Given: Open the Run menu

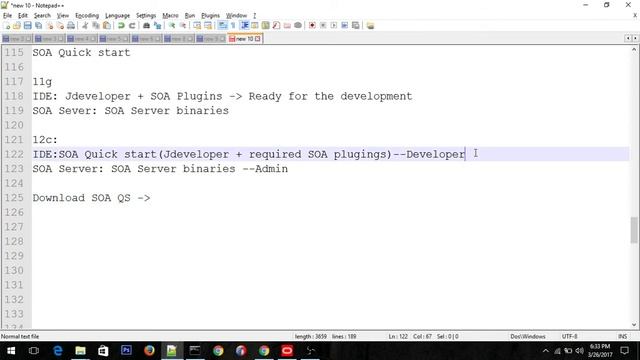Looking at the screenshot, I should coord(190,16).
